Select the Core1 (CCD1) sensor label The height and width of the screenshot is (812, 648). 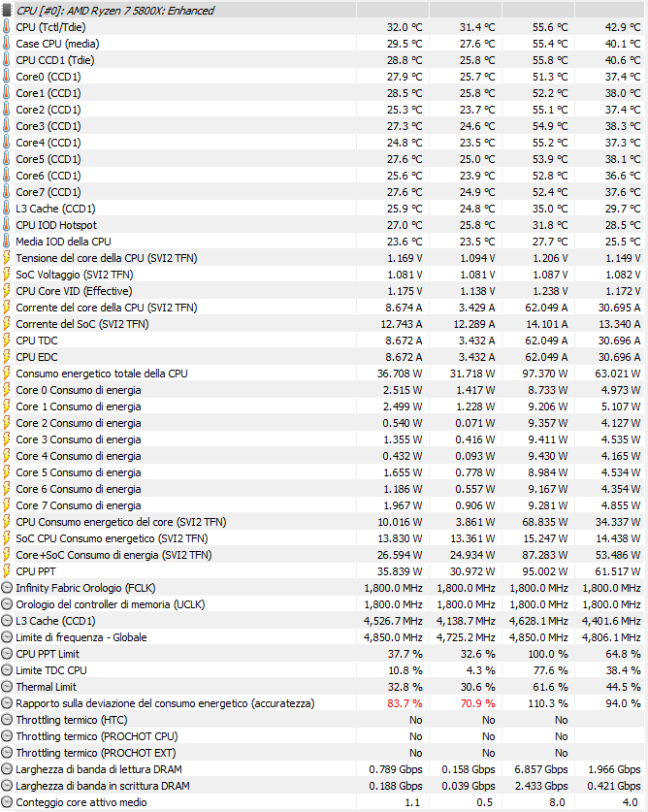(49, 93)
